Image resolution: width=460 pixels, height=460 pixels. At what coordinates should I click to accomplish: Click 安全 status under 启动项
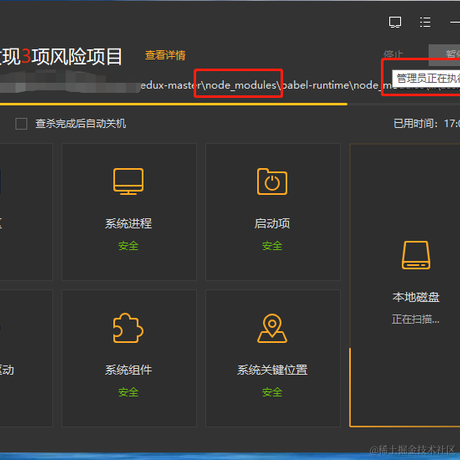pyautogui.click(x=272, y=246)
